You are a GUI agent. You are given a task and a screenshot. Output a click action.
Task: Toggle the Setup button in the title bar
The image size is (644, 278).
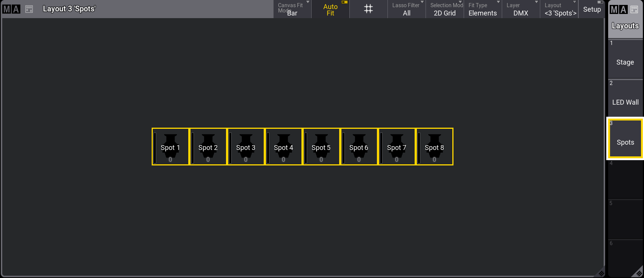(x=592, y=9)
